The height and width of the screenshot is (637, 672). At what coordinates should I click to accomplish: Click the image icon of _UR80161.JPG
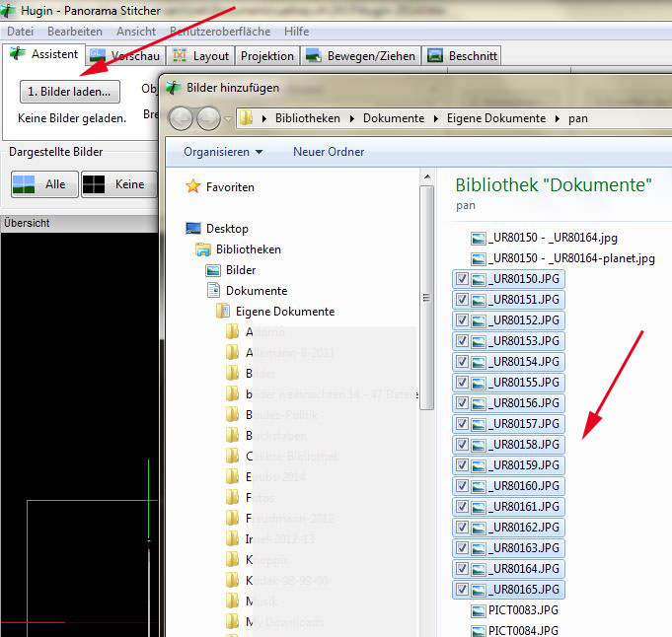click(x=479, y=507)
